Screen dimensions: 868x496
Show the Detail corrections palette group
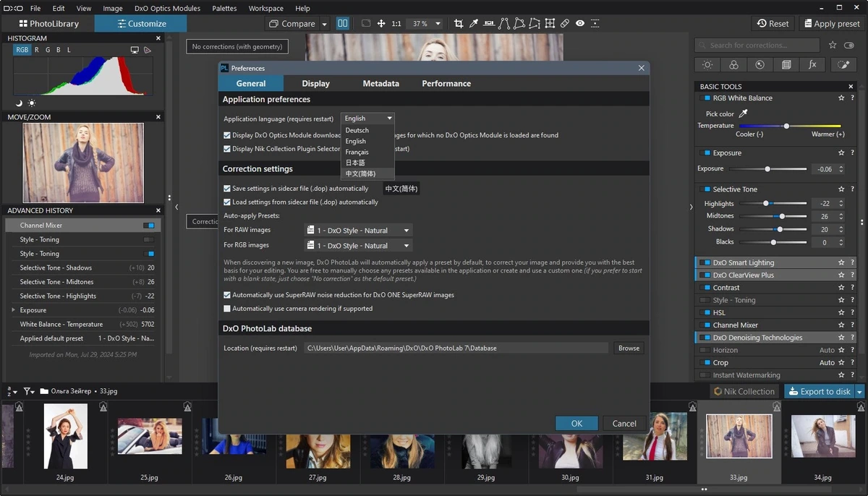coord(759,65)
